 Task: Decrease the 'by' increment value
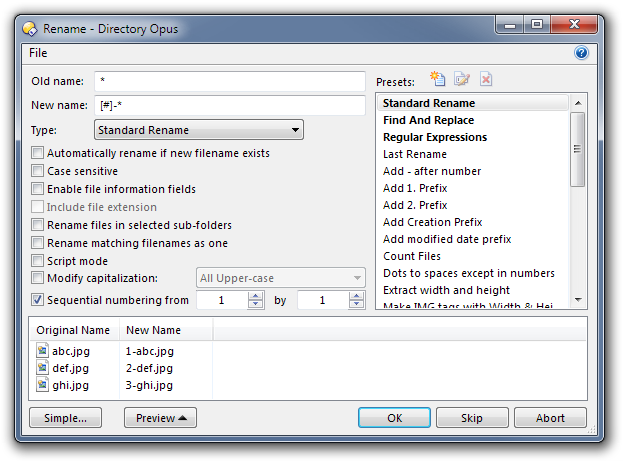click(x=357, y=304)
